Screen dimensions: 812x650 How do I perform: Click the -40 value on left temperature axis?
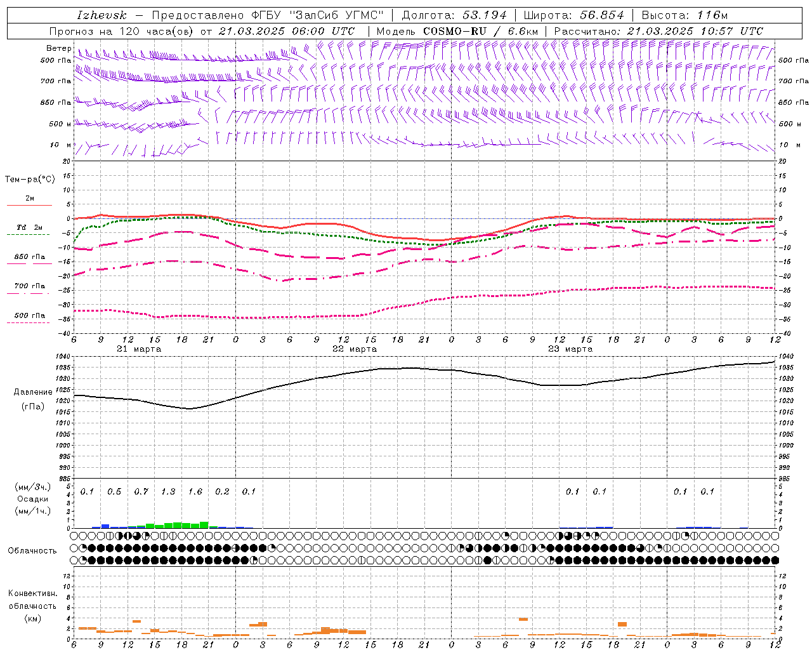pyautogui.click(x=65, y=334)
